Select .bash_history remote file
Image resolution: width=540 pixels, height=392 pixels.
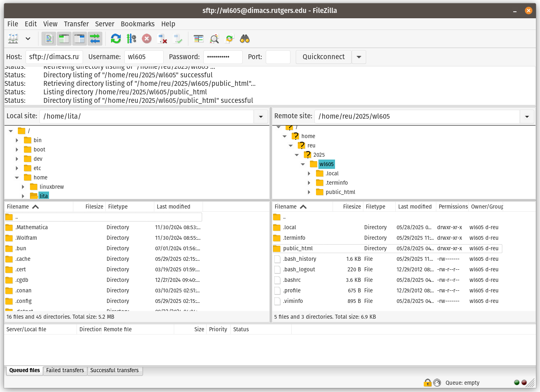(x=387, y=259)
